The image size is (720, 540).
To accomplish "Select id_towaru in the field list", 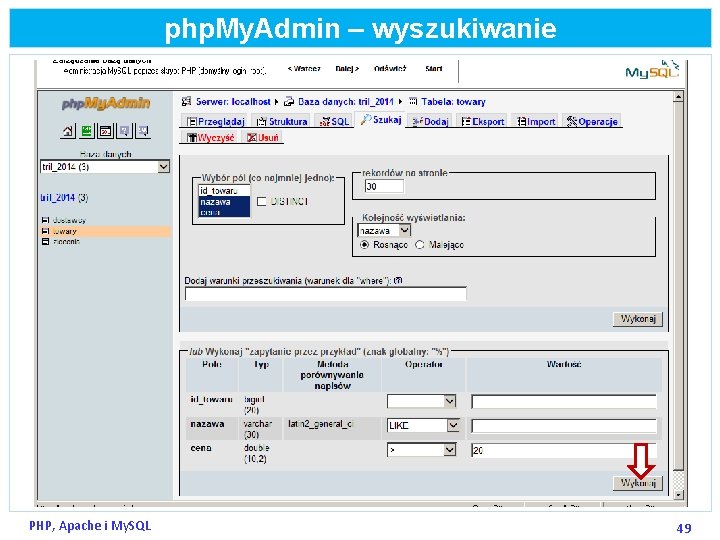I will (225, 191).
